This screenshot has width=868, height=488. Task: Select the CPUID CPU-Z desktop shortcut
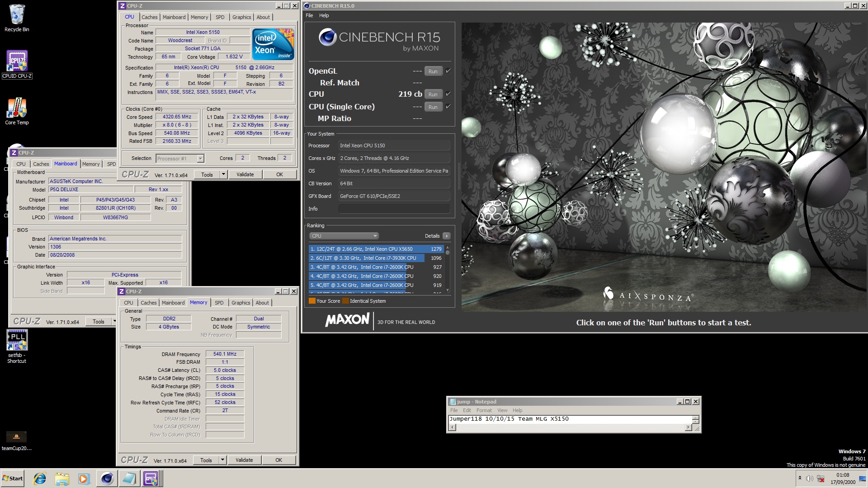(17, 64)
